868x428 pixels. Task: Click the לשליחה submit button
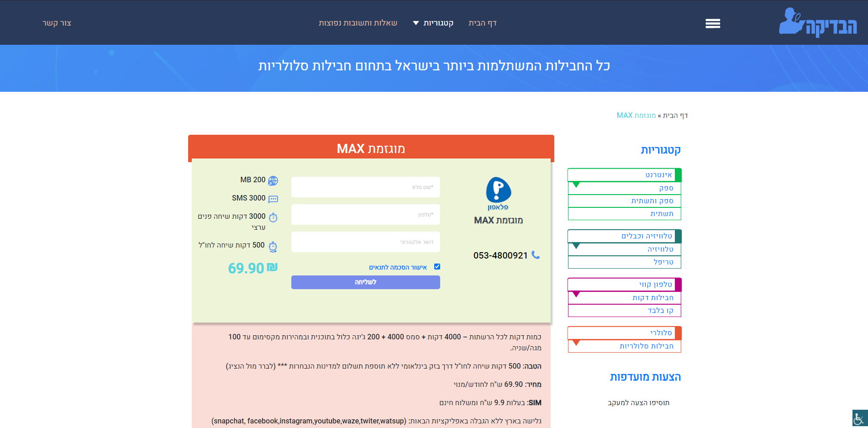(x=366, y=282)
